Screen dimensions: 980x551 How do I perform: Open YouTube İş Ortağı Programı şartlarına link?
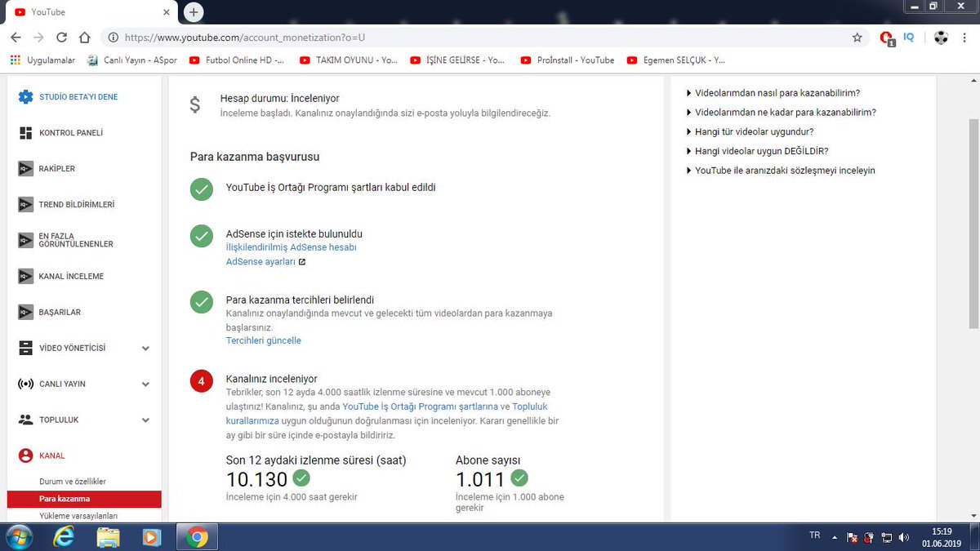click(x=420, y=407)
